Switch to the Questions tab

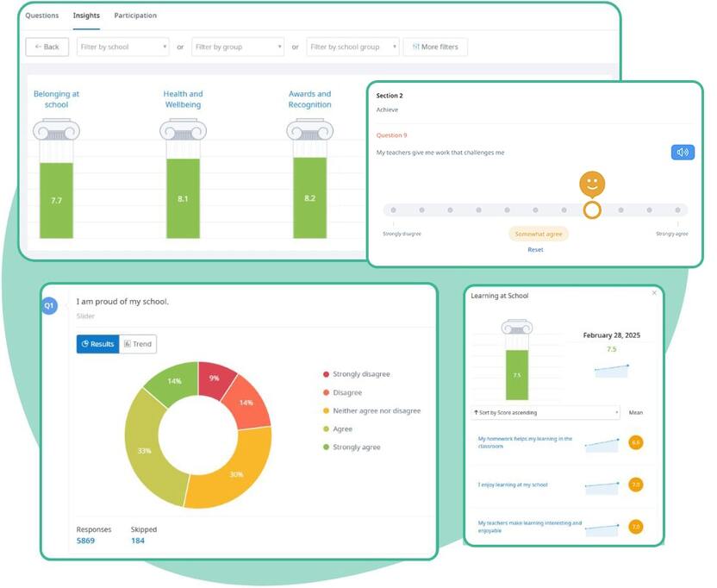[x=42, y=16]
